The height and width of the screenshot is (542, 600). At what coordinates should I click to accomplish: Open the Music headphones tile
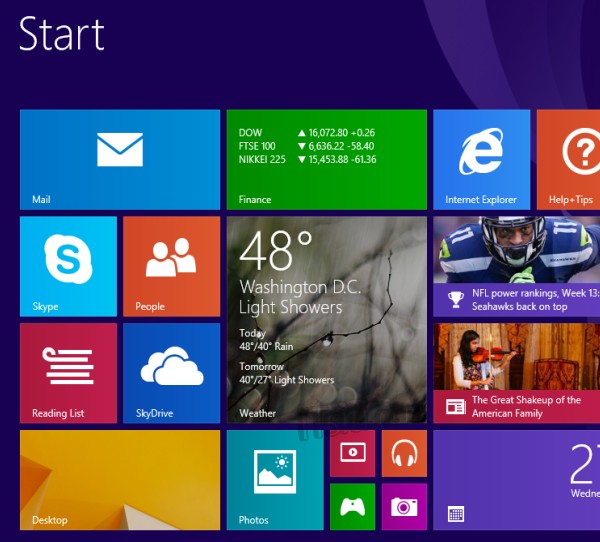tap(404, 453)
